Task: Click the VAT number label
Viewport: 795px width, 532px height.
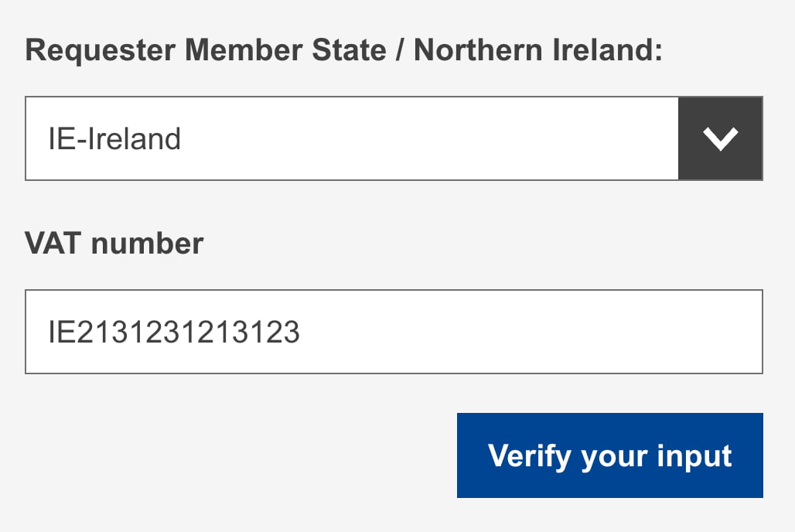Action: 114,243
